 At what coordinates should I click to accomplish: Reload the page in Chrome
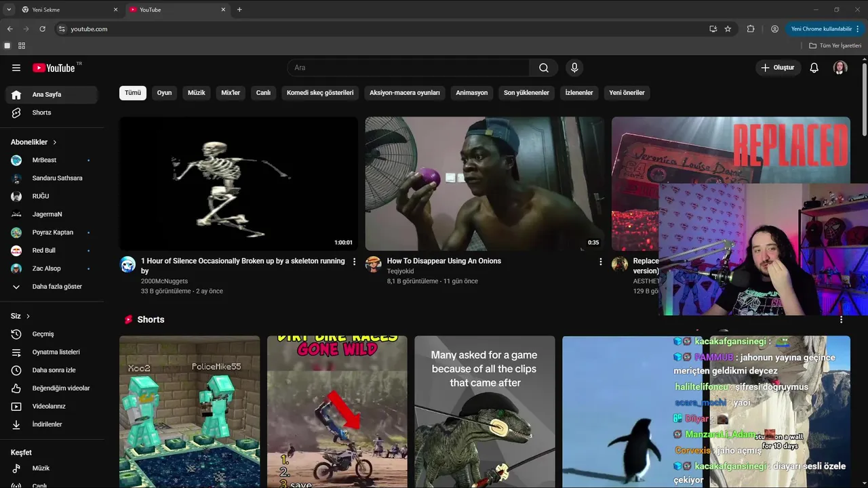pos(42,29)
